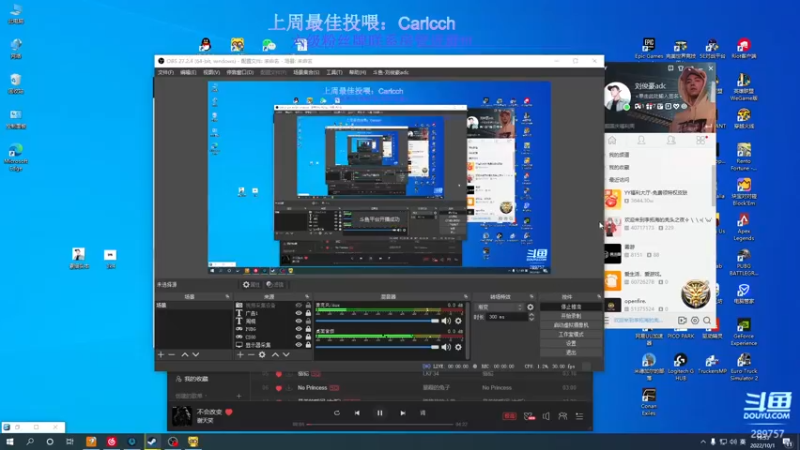Pop out the Scenes dock panel
The image size is (800, 450).
coord(227,296)
